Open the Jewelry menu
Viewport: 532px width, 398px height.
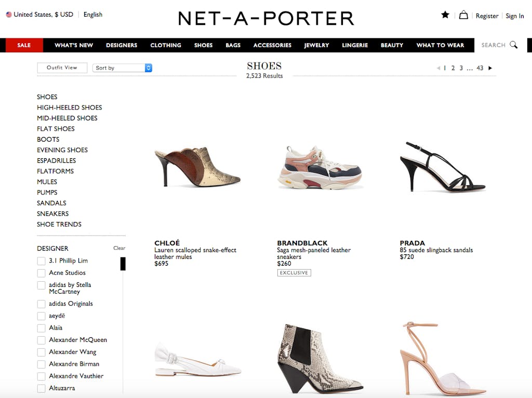point(316,45)
